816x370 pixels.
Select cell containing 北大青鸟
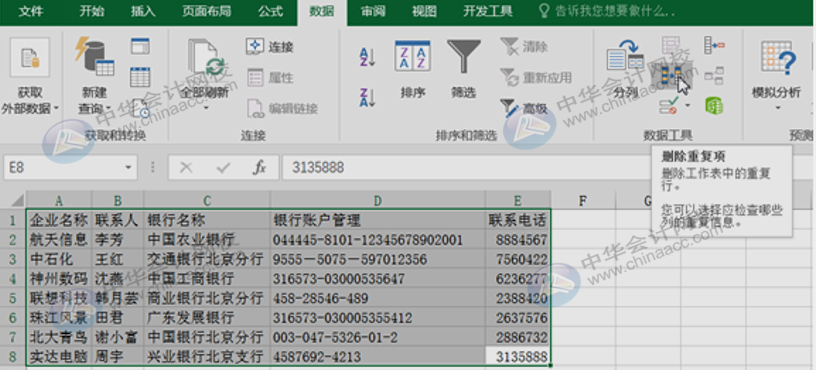coord(59,337)
